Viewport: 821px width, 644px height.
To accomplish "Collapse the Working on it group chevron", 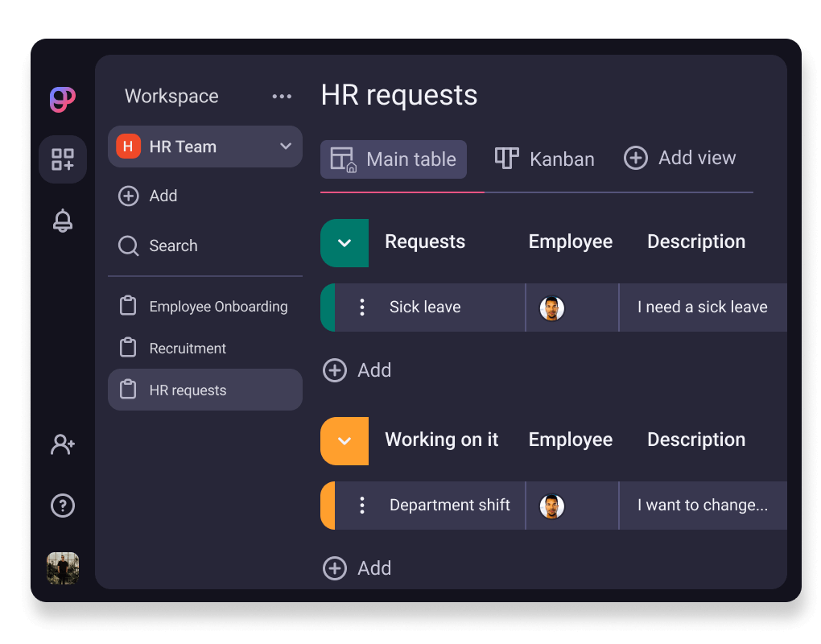I will click(x=344, y=441).
